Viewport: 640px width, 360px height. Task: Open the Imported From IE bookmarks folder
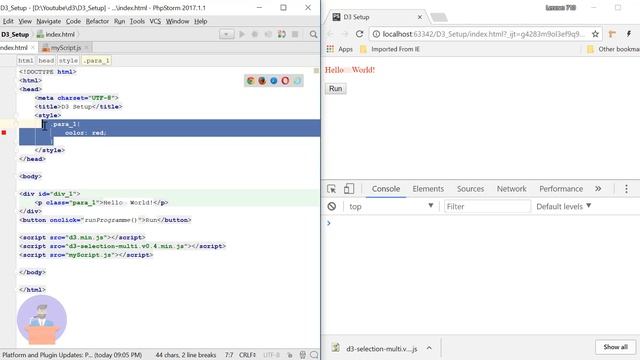(x=390, y=49)
